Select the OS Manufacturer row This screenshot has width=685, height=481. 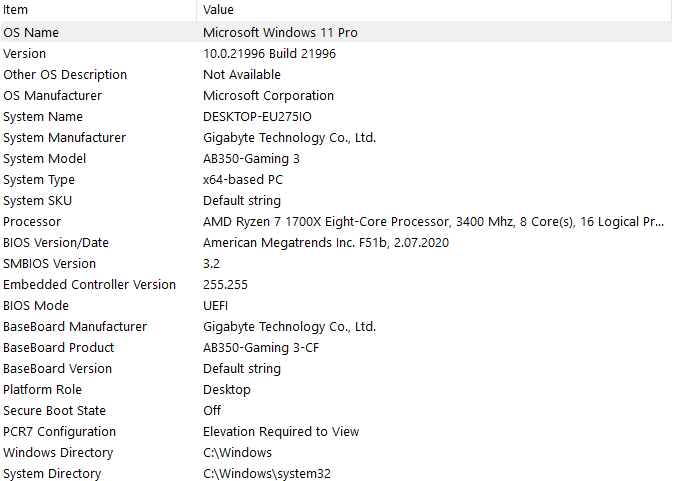coord(53,95)
